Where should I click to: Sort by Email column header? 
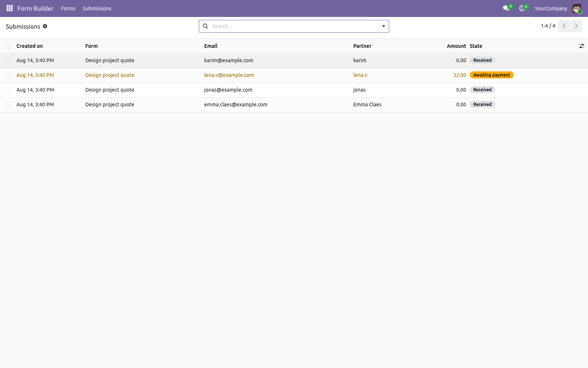(211, 46)
